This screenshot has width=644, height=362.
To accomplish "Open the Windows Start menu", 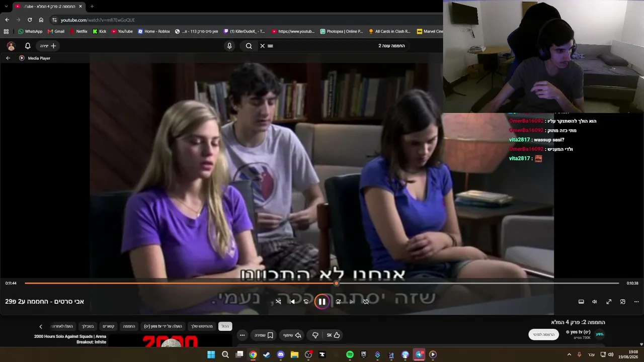I will pos(211,354).
